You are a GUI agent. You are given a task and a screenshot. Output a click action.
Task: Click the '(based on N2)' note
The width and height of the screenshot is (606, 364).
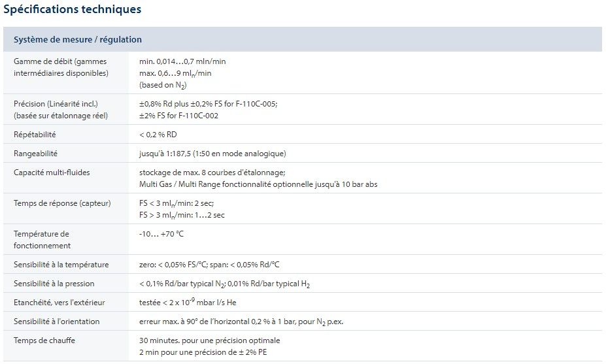pos(158,86)
